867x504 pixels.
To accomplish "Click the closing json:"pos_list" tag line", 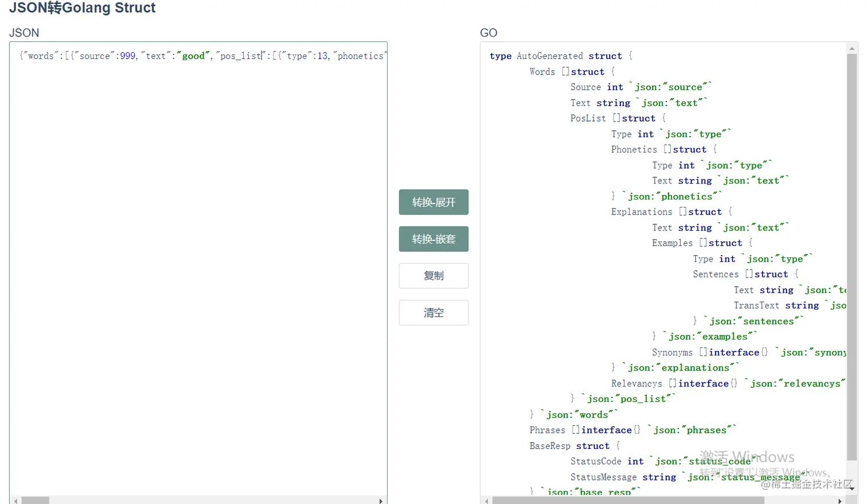I will click(623, 398).
